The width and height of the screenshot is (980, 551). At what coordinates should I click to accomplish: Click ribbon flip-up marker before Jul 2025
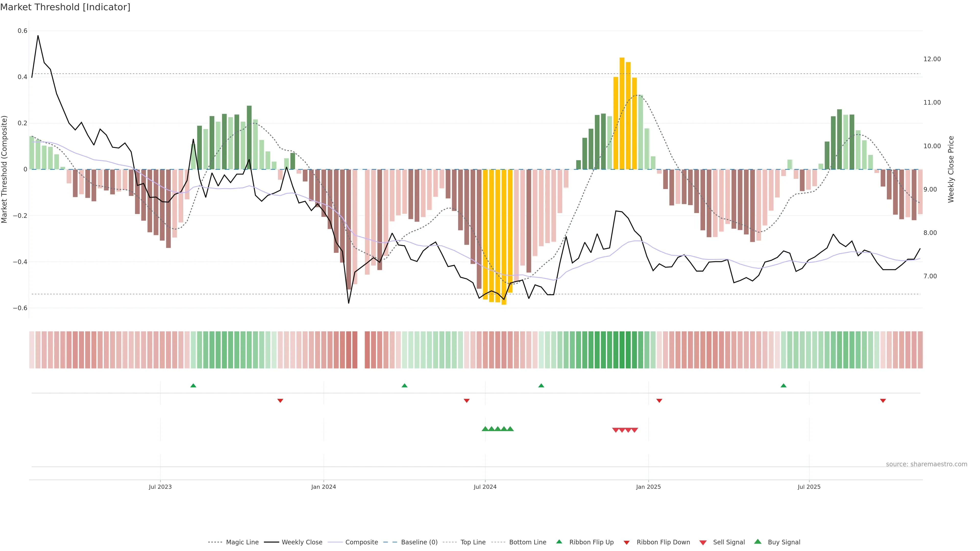(x=783, y=386)
